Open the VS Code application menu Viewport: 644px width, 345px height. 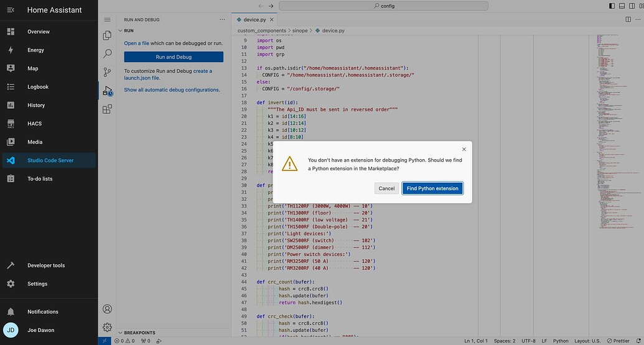(107, 20)
